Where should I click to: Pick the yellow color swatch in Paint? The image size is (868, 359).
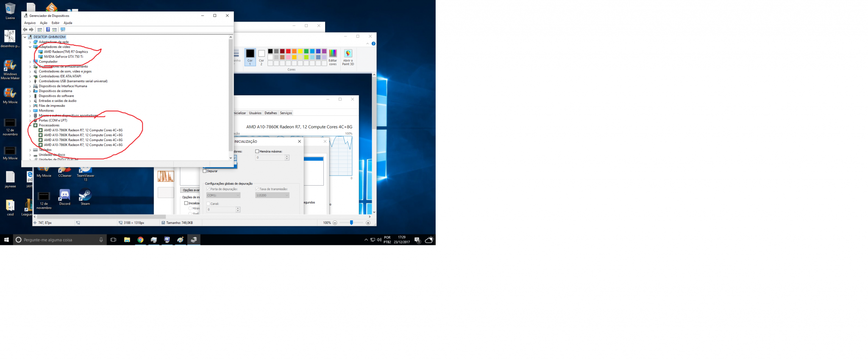(300, 51)
